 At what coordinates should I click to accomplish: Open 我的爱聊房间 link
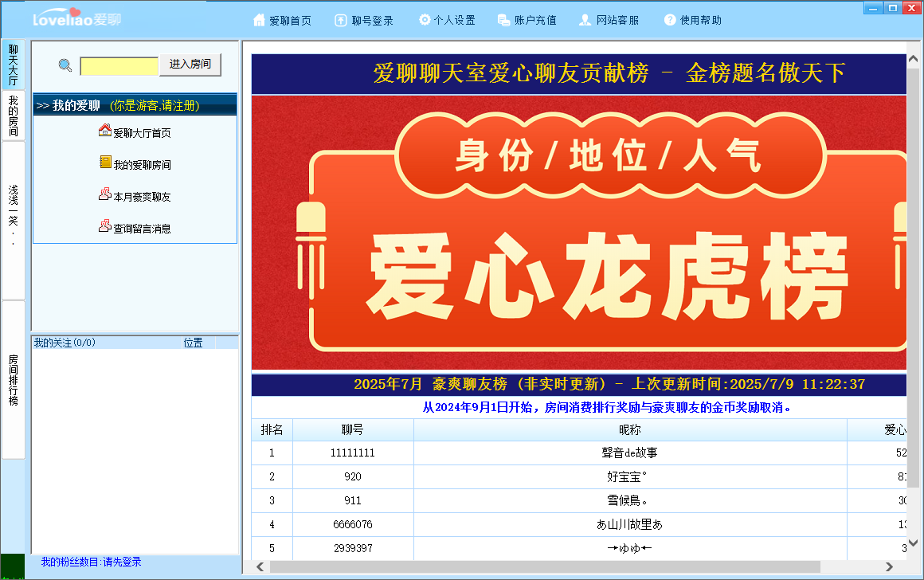coord(142,165)
